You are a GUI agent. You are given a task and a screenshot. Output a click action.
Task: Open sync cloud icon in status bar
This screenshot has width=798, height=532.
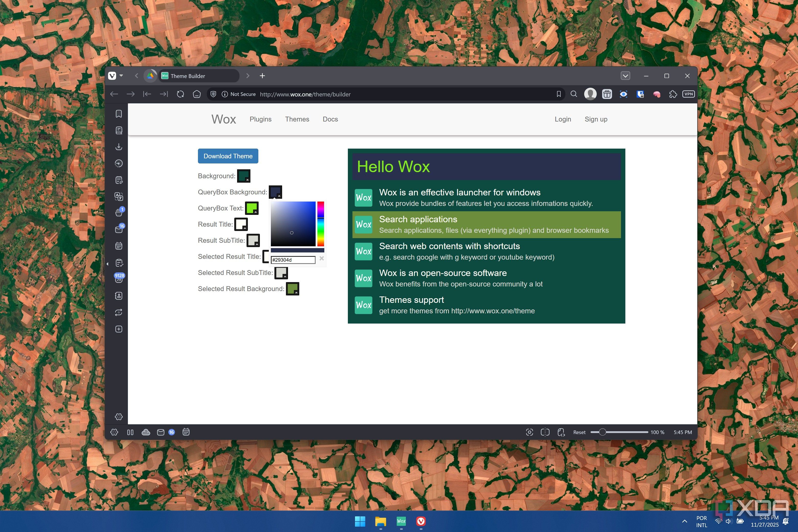(x=146, y=432)
